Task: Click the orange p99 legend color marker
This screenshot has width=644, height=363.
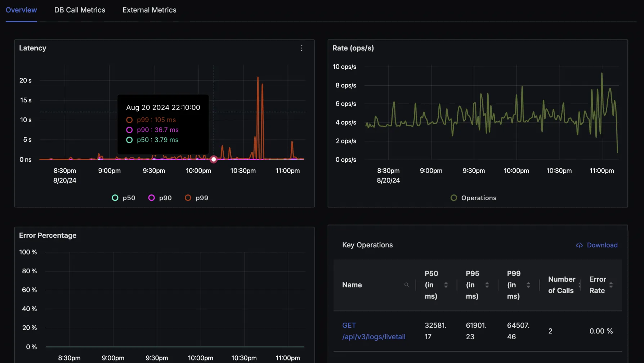Action: pos(188,198)
